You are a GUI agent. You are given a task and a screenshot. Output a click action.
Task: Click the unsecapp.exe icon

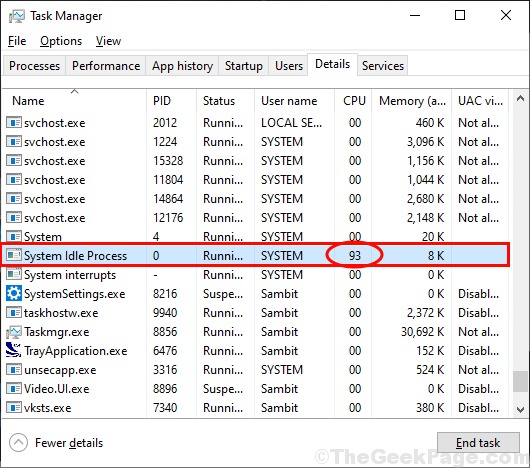[14, 370]
